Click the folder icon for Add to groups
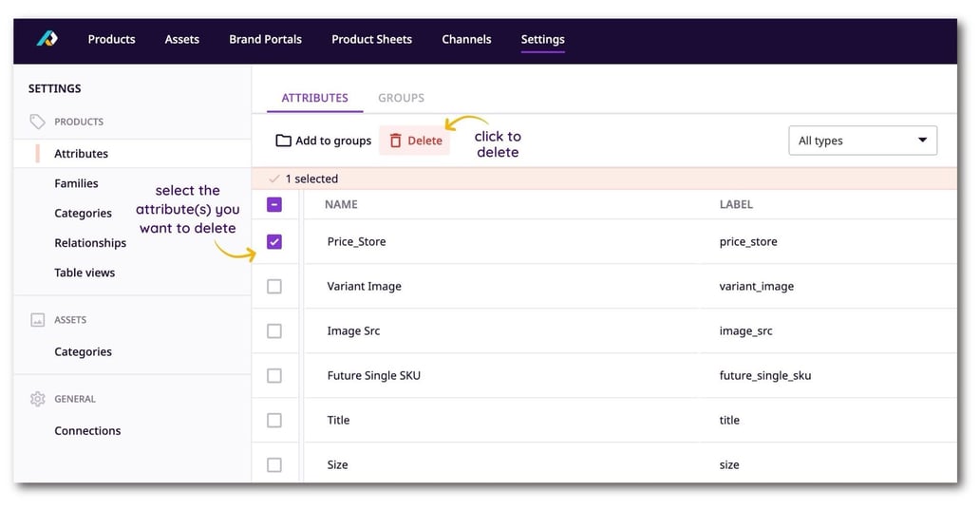This screenshot has height=509, width=980. coord(283,141)
